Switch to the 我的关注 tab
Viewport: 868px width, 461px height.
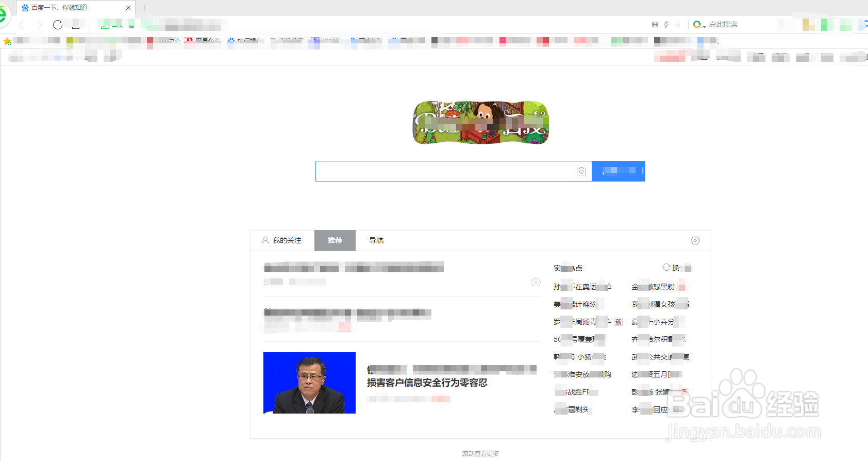click(282, 240)
